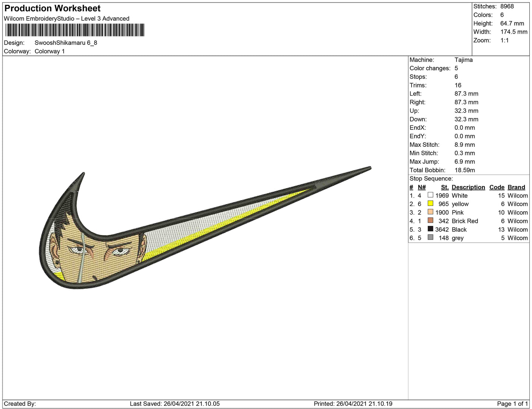Click the Tajima machine value
The width and height of the screenshot is (532, 409).
coord(463,60)
